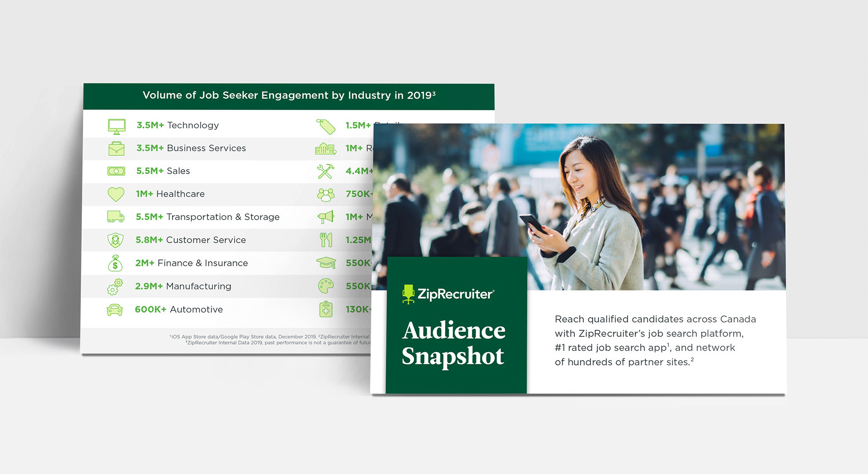Click "5.5M+ Transportation & Storage" text

[x=208, y=217]
